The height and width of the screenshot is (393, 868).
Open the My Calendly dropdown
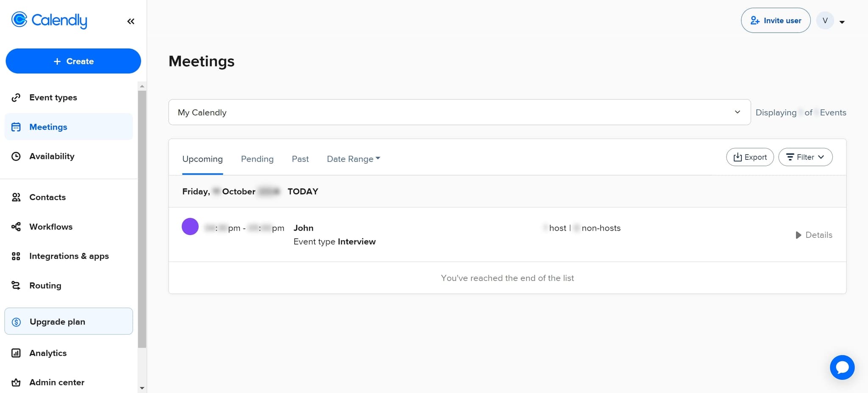coord(459,112)
